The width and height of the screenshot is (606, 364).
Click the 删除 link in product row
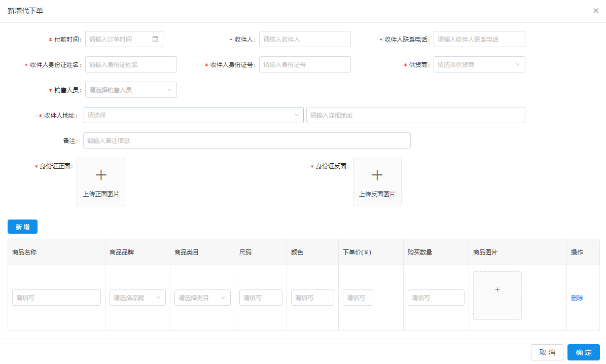click(577, 298)
